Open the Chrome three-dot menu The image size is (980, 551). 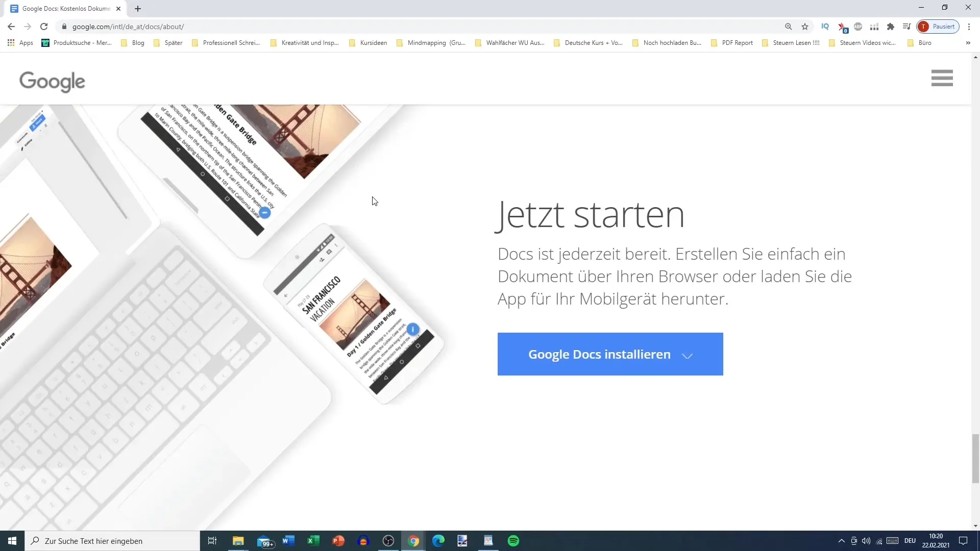pyautogui.click(x=969, y=27)
